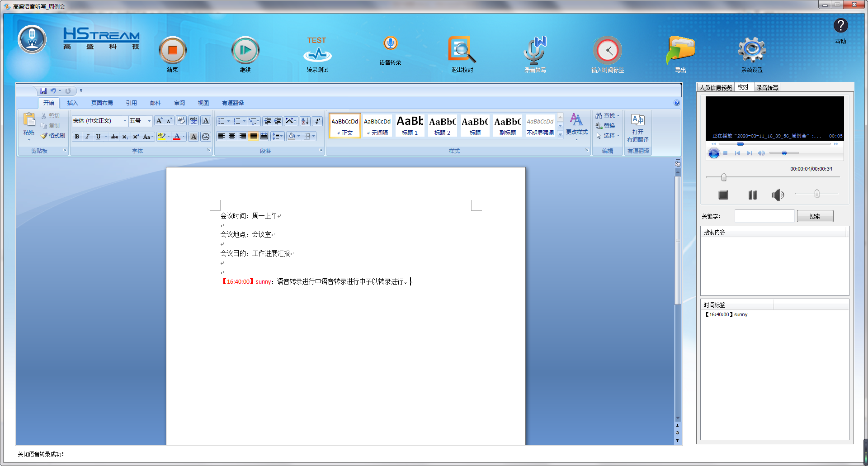Viewport: 868px width, 466px height.
Task: Open the font name dropdown 宋体
Action: coord(125,121)
